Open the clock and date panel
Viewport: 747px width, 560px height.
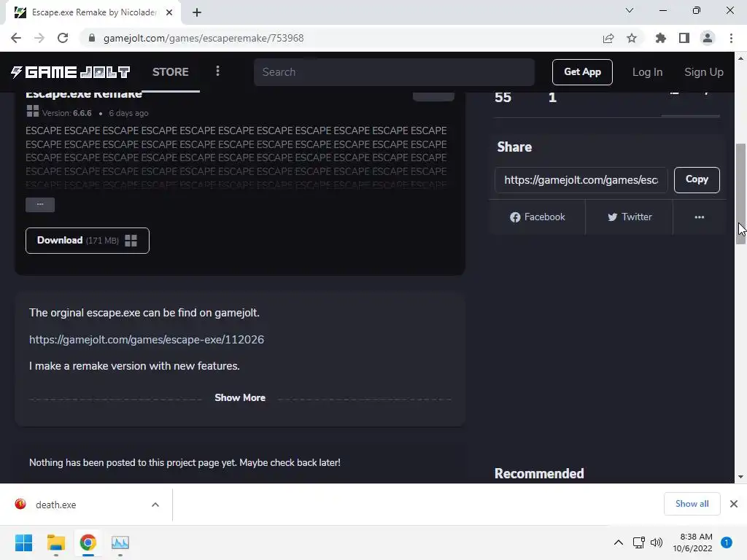tap(692, 542)
